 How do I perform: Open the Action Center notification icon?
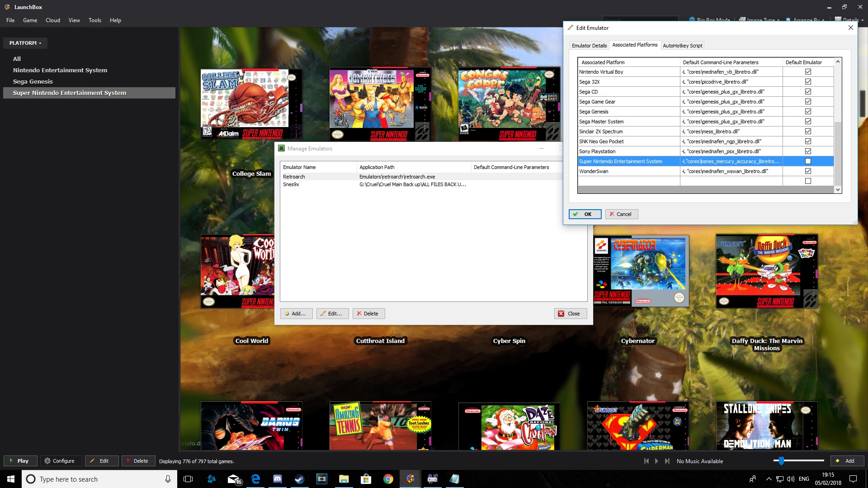[x=853, y=479]
